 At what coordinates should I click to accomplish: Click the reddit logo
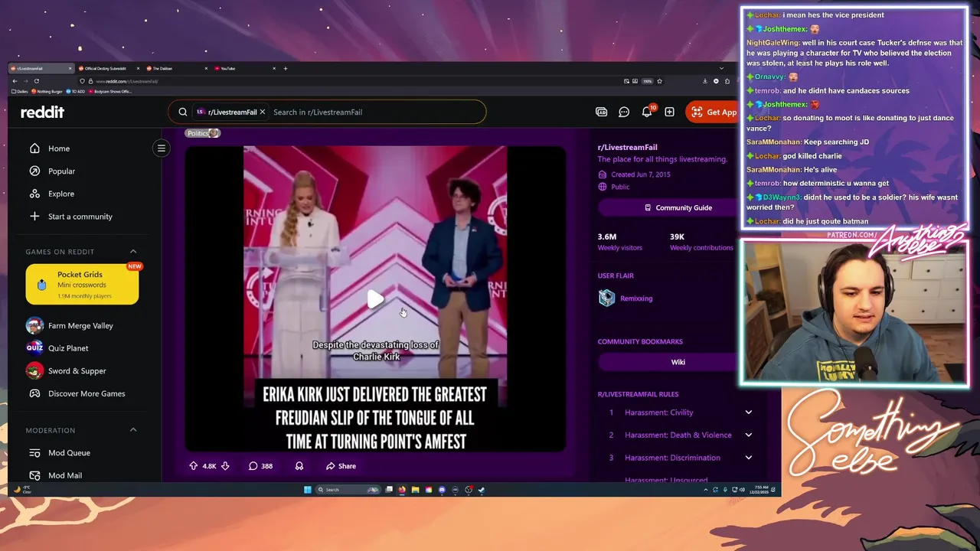click(42, 112)
